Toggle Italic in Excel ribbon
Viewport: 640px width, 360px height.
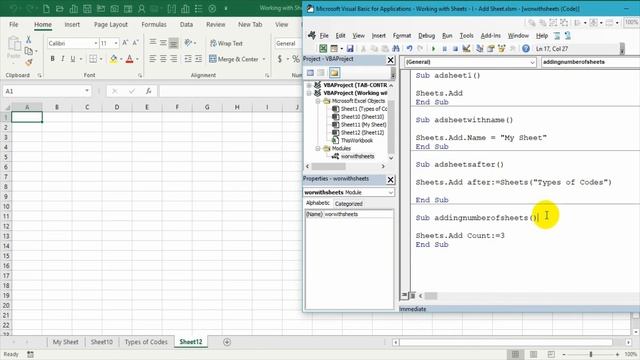62,59
